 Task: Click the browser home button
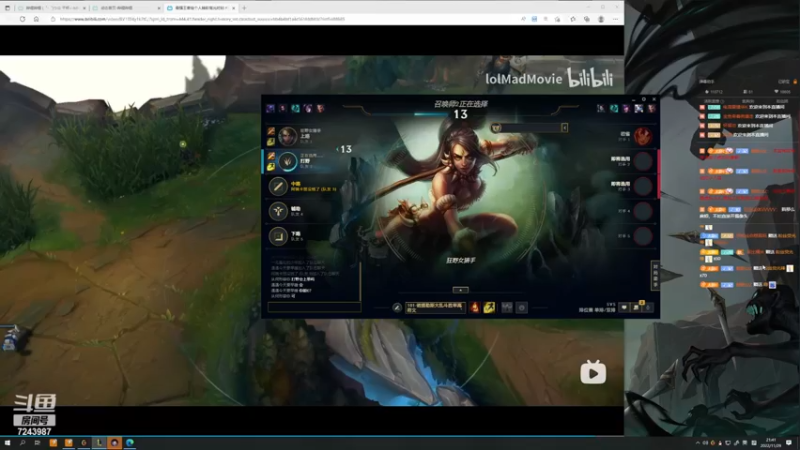pyautogui.click(x=36, y=19)
